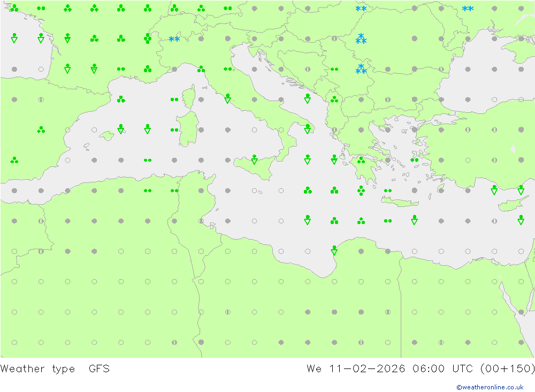Click the 'Weather type GFS' caption
This screenshot has width=535, height=392.
point(55,369)
